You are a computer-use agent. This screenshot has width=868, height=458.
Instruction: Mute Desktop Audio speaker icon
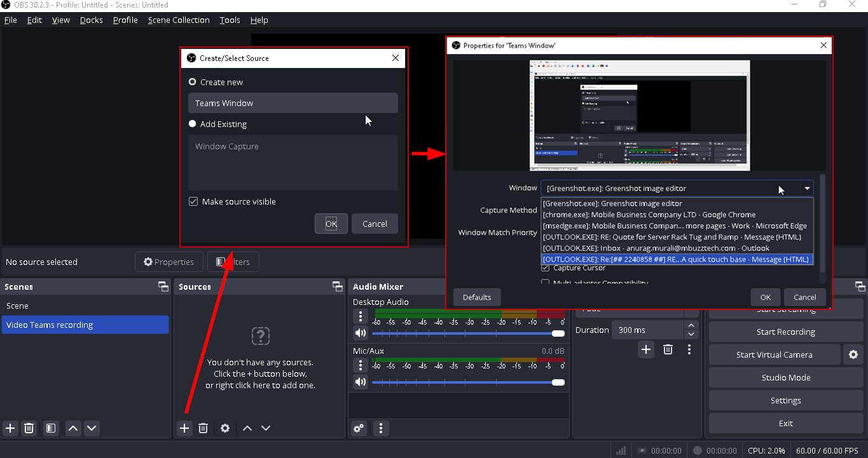361,333
